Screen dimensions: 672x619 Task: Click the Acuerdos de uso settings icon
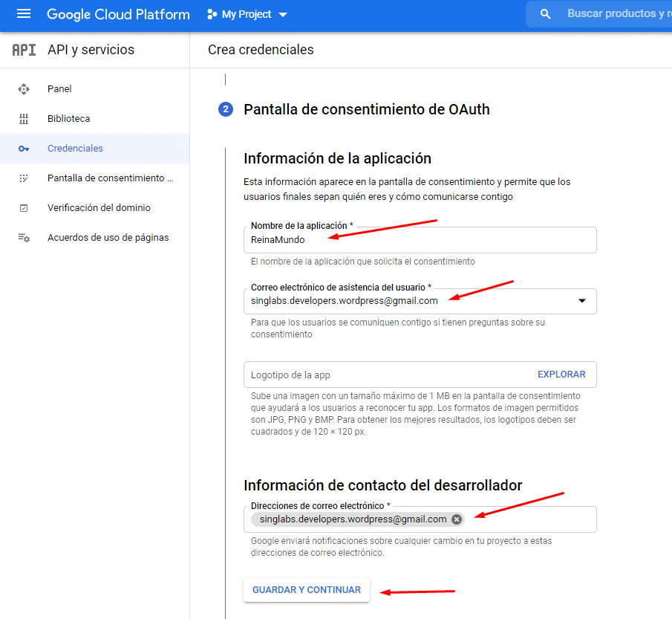(24, 238)
